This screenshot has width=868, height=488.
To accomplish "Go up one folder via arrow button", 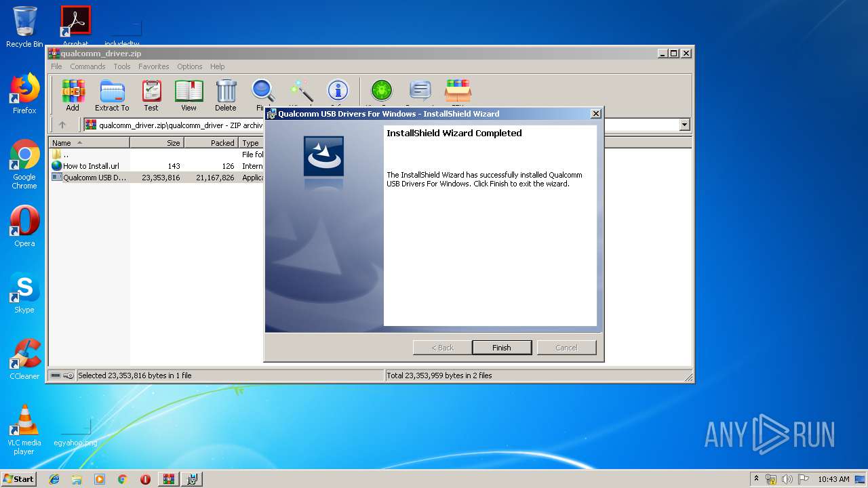I will pos(62,125).
